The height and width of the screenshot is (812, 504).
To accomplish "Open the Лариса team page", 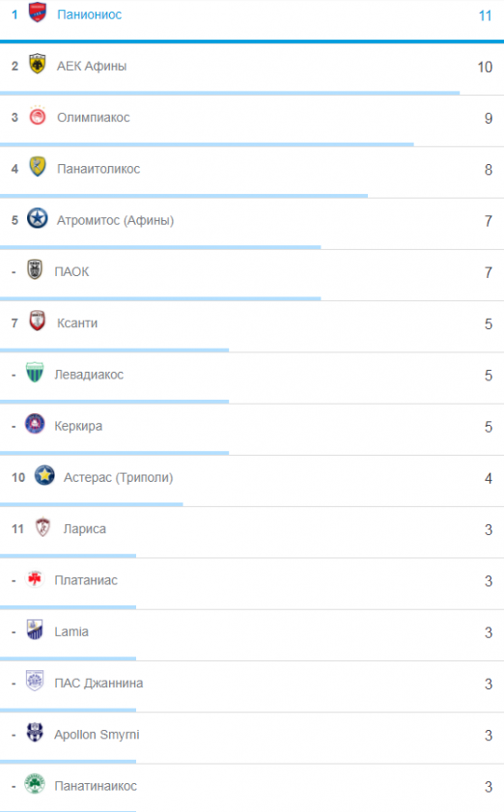I will [84, 529].
